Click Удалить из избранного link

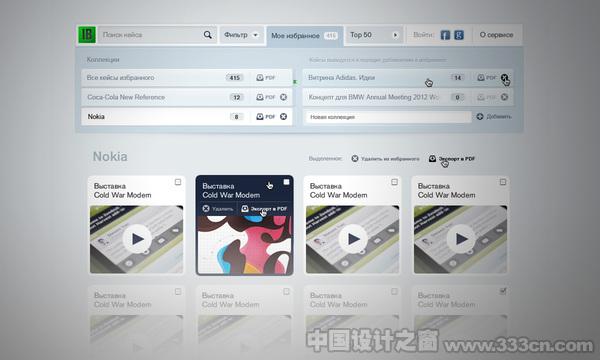pyautogui.click(x=385, y=158)
